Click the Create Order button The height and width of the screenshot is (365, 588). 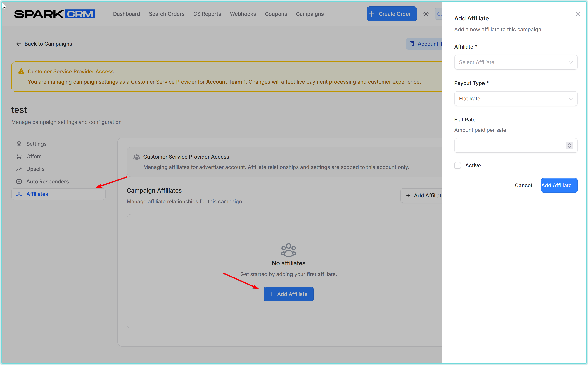[391, 14]
